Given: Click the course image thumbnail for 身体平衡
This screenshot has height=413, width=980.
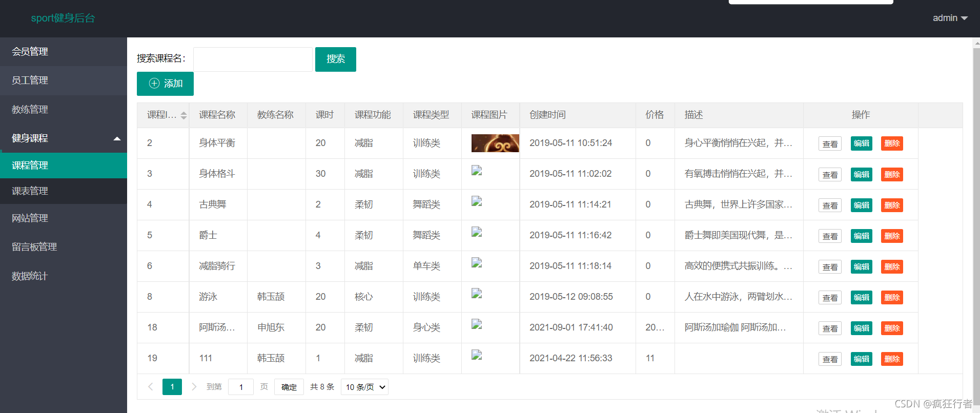Looking at the screenshot, I should 495,143.
